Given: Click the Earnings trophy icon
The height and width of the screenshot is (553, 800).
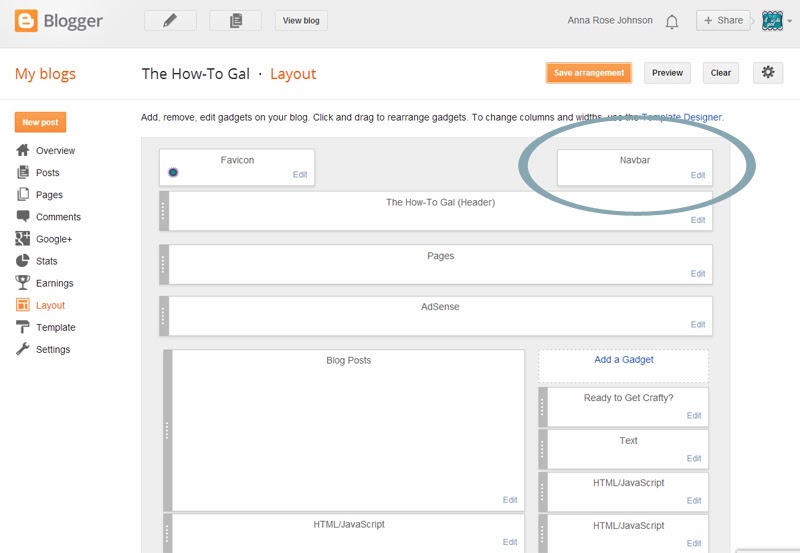Looking at the screenshot, I should pos(22,283).
